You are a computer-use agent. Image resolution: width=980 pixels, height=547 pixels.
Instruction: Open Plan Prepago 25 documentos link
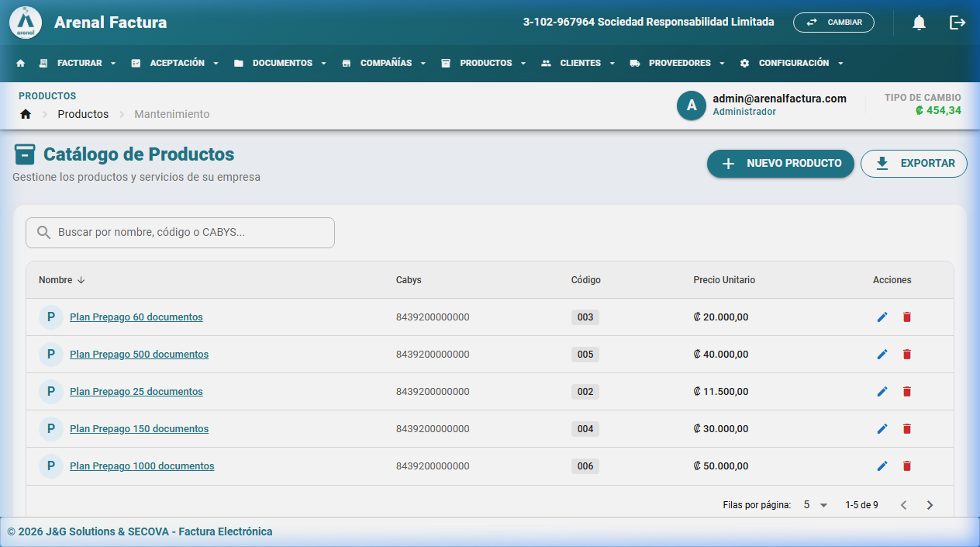tap(136, 392)
